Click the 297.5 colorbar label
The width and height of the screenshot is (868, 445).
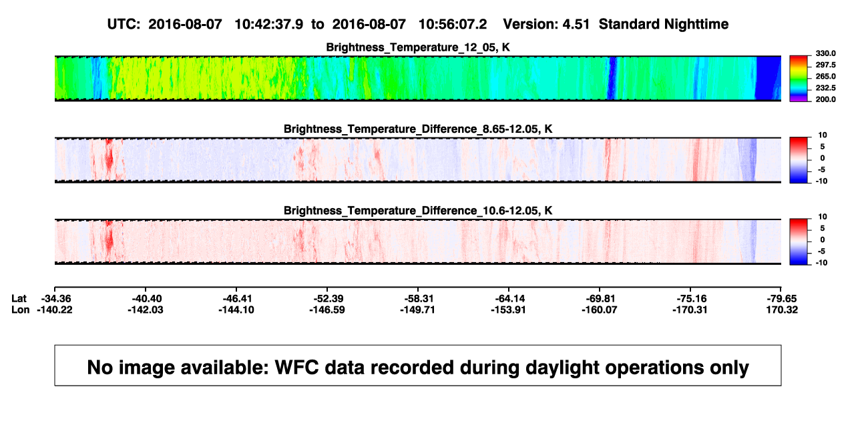pos(825,65)
